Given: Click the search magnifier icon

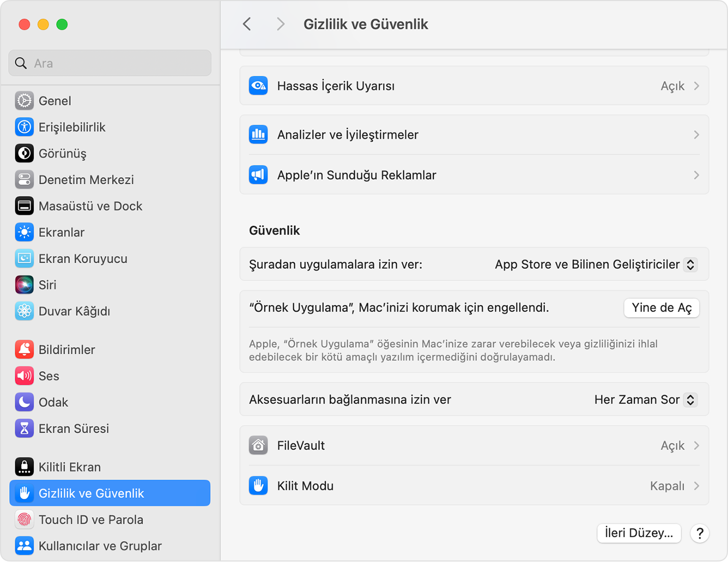Looking at the screenshot, I should click(x=21, y=63).
